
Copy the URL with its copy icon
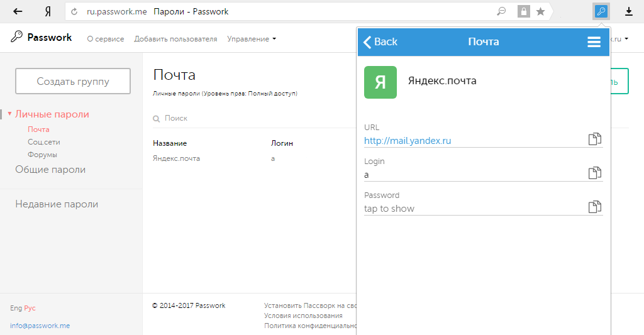[594, 140]
